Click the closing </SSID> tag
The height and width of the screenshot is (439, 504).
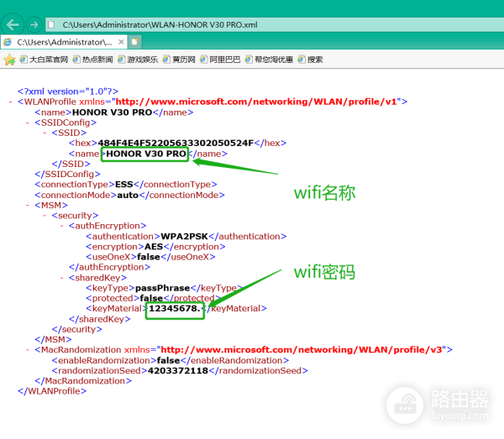pyautogui.click(x=71, y=165)
